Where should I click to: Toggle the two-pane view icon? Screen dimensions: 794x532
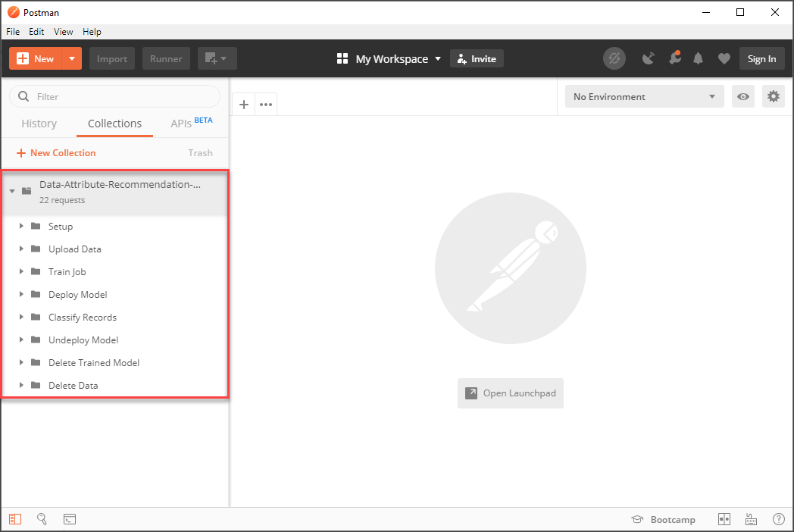coord(724,519)
